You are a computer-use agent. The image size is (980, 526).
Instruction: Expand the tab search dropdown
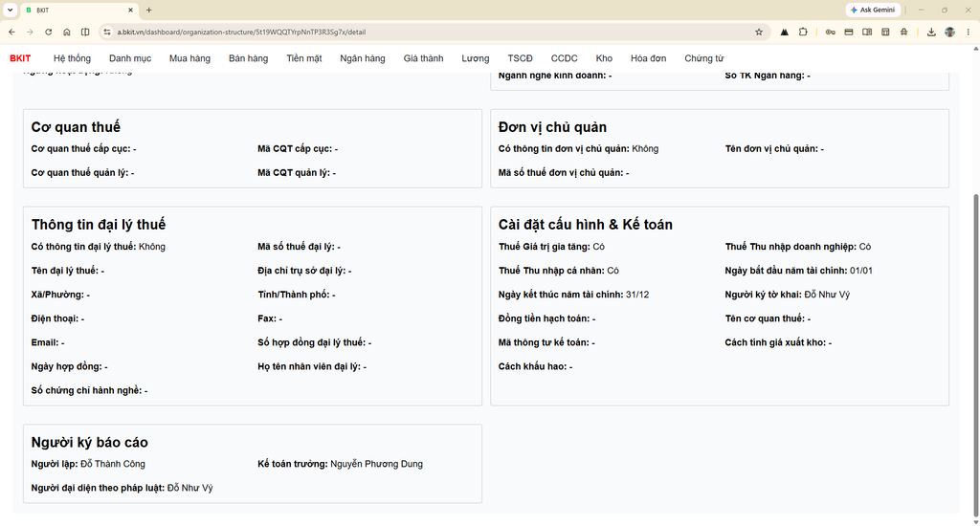10,10
